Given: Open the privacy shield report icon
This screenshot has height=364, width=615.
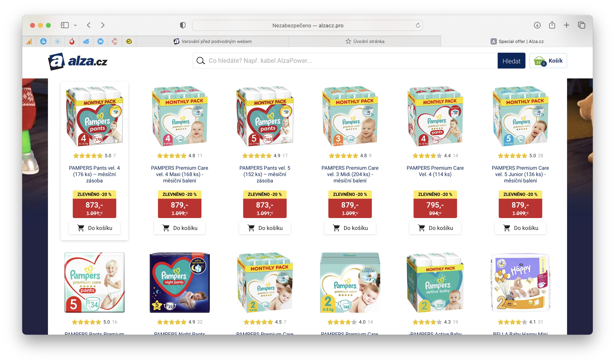Looking at the screenshot, I should click(183, 25).
